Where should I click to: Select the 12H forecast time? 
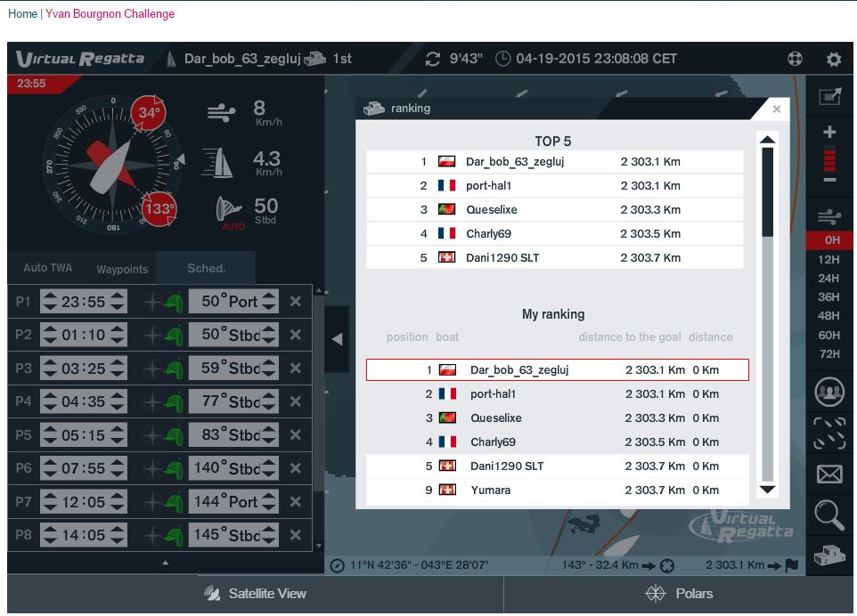(828, 259)
